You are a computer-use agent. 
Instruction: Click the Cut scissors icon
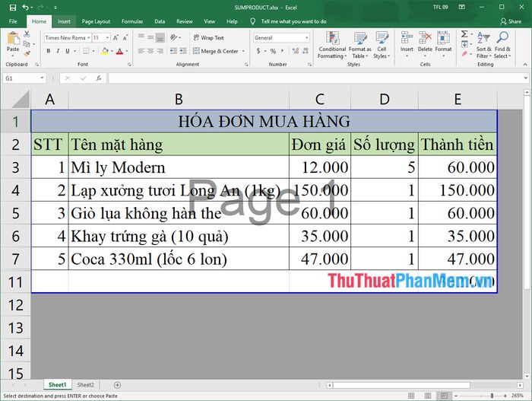click(x=27, y=34)
